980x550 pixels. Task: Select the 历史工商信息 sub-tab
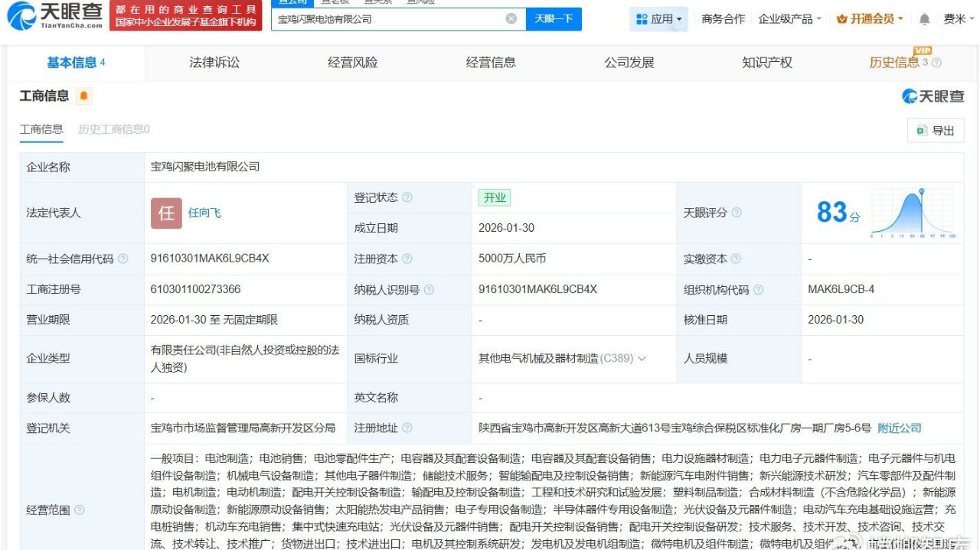point(113,129)
